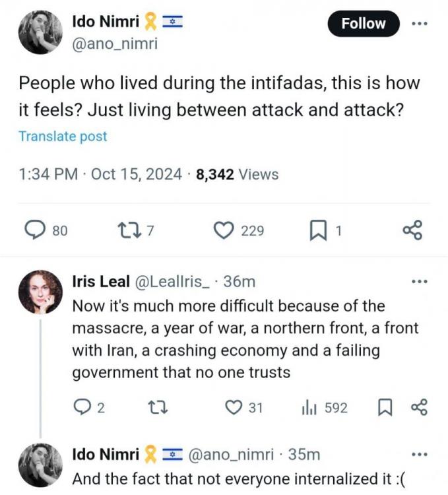
Task: Reply to the main post via comment icon
Action: tap(35, 230)
